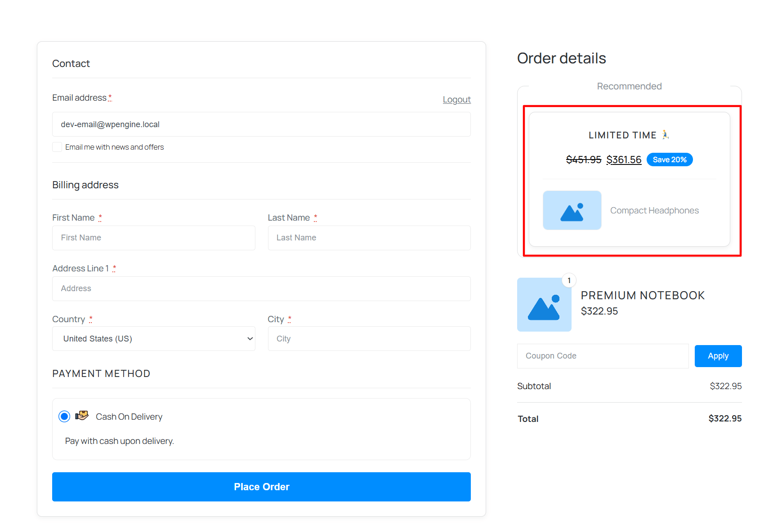
Task: Click the Recommended label
Action: [629, 86]
